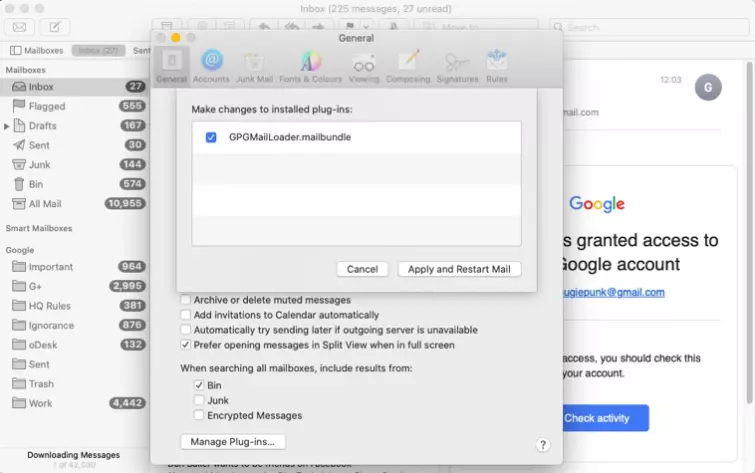
Task: Open the Signatures preferences pane
Action: (457, 66)
